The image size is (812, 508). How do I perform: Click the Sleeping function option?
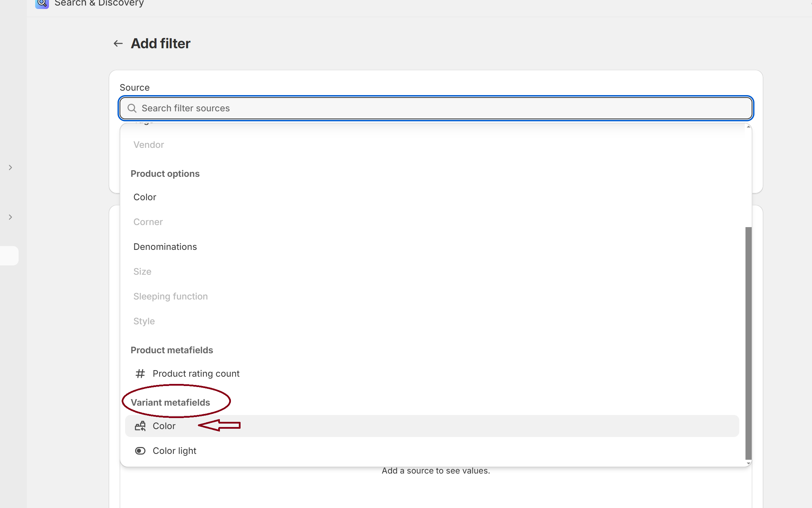click(170, 296)
